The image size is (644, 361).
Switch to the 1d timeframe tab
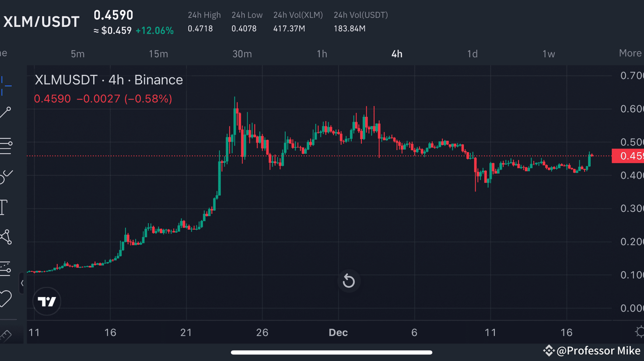click(x=472, y=54)
